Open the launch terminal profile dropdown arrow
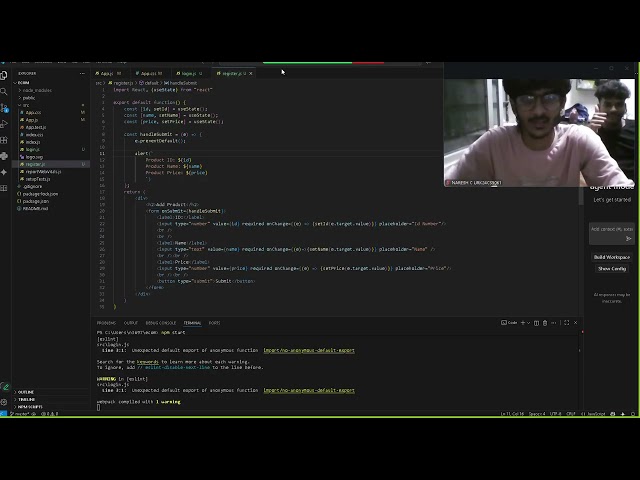 coord(529,323)
